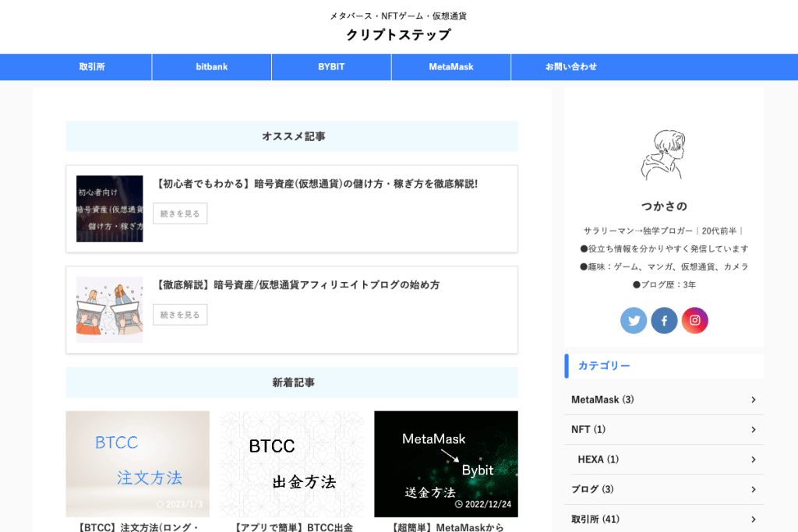Open the author's Twitter profile icon

tap(634, 320)
